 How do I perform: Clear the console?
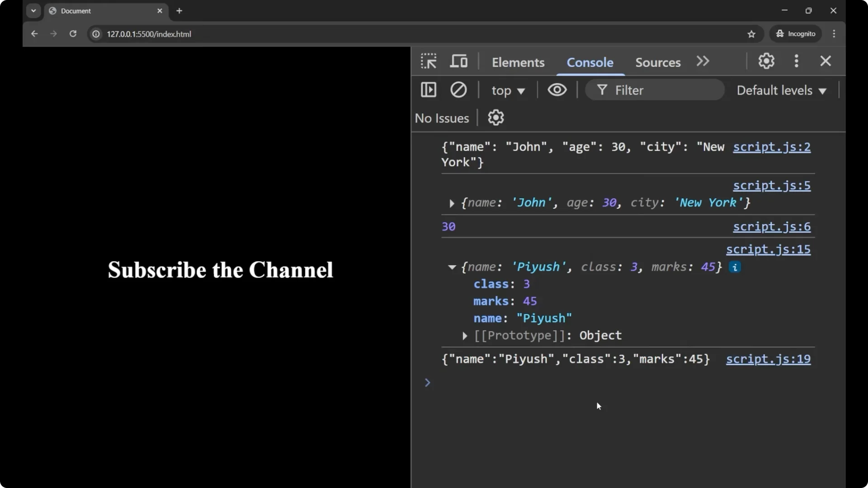tap(458, 90)
